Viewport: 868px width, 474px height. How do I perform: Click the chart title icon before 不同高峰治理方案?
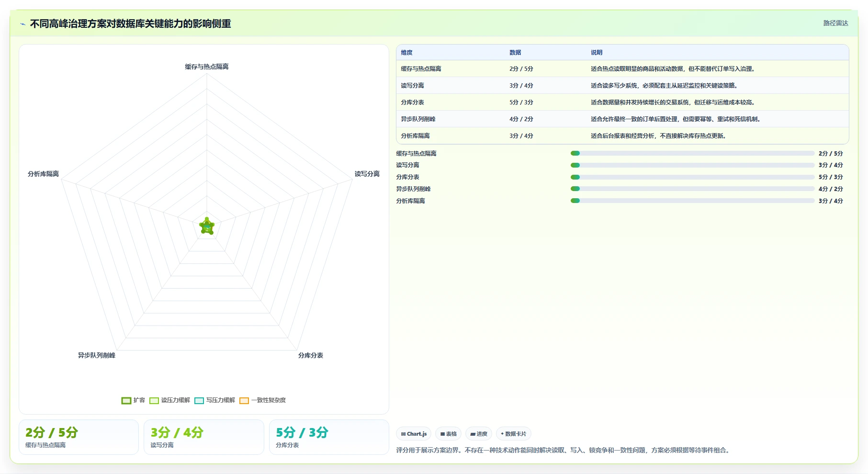(23, 24)
